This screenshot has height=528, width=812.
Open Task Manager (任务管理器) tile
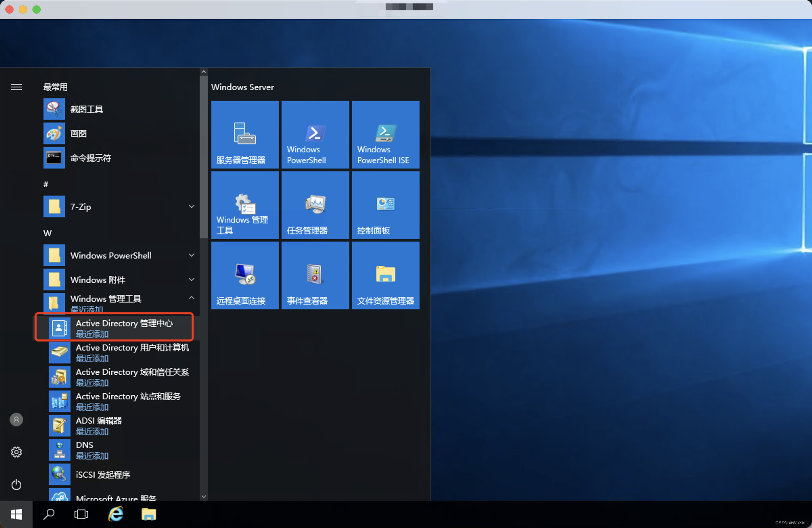click(x=315, y=205)
